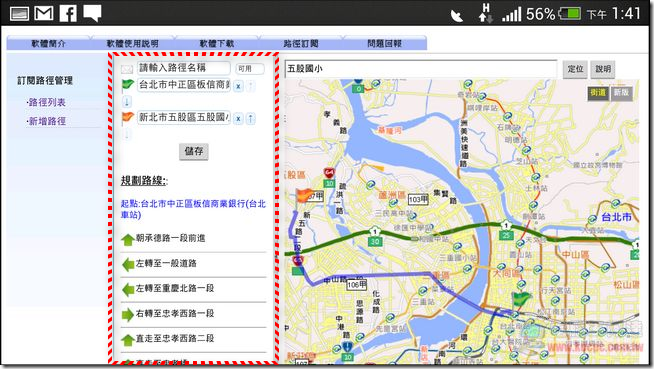Image resolution: width=654 pixels, height=369 pixels.
Task: Select the step 右轉至忠孝西路一段
Action: (x=175, y=313)
